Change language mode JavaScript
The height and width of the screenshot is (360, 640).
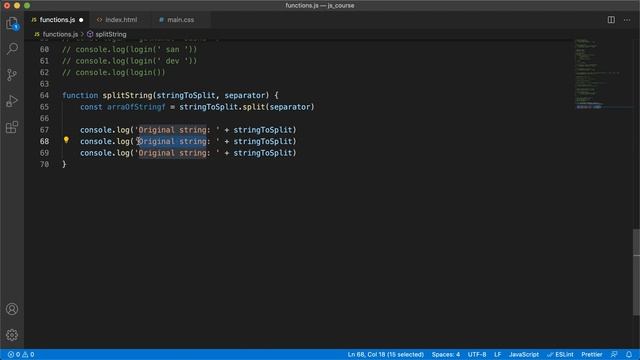(x=524, y=354)
